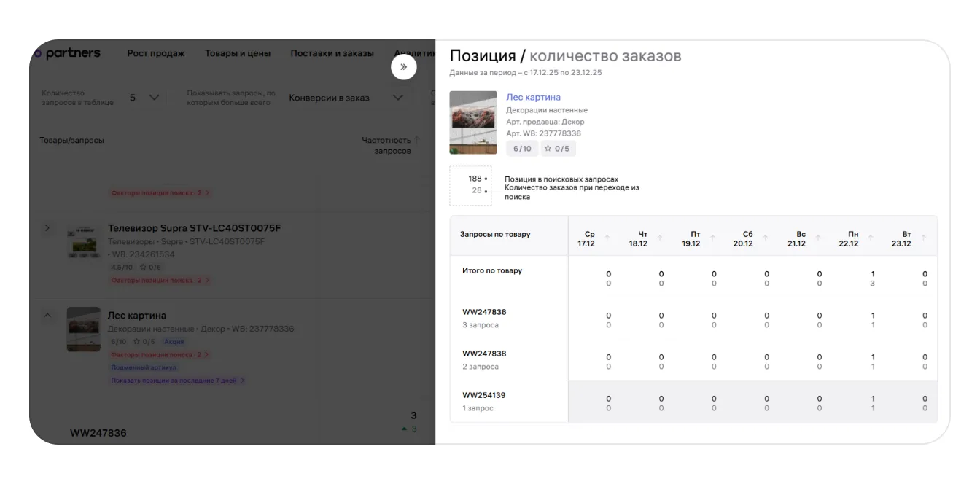Screen dimensions: 980x484
Task: Open the Поставки и заказы menu
Action: (332, 53)
